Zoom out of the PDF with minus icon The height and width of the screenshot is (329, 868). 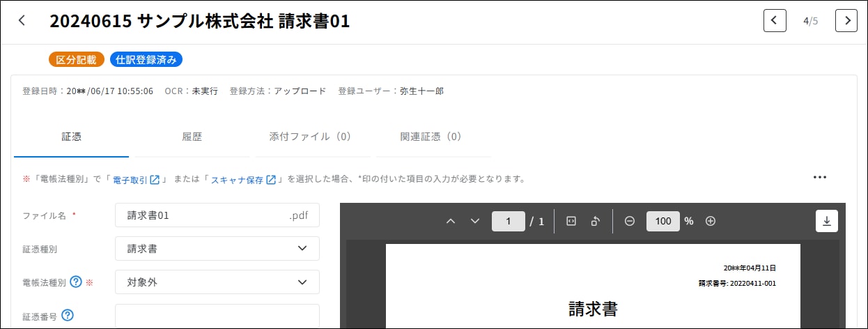[630, 221]
